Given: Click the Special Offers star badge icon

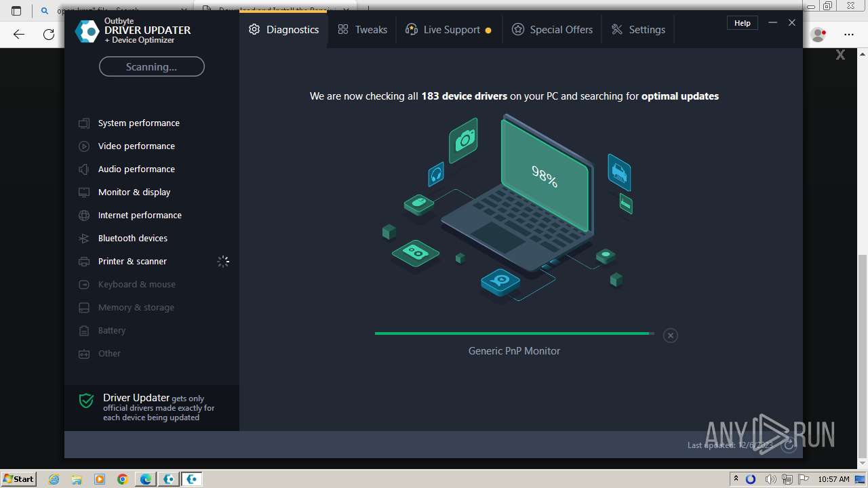Looking at the screenshot, I should coord(518,30).
